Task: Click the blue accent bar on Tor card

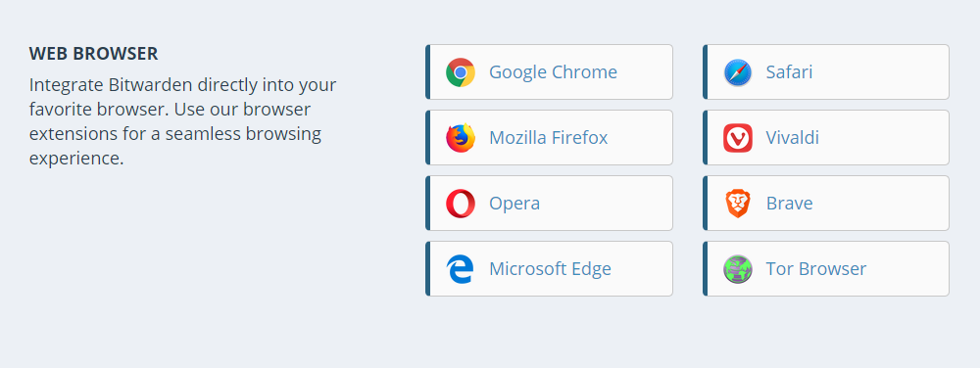Action: point(705,269)
